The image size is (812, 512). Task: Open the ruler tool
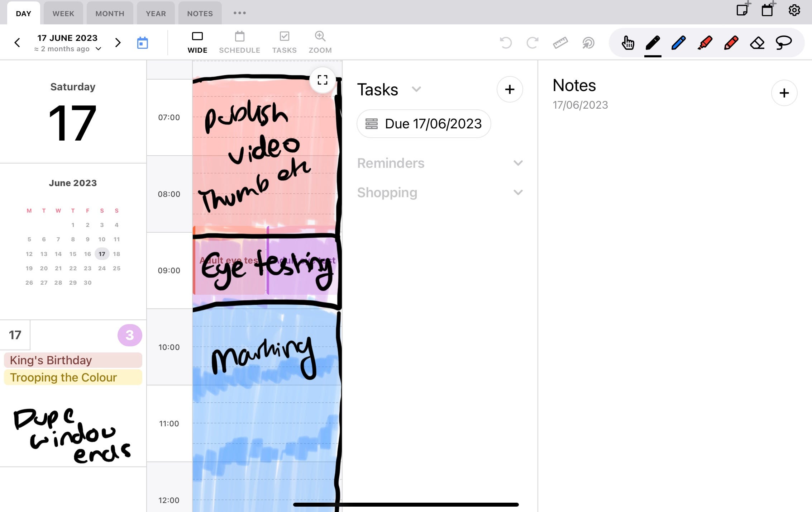click(560, 43)
